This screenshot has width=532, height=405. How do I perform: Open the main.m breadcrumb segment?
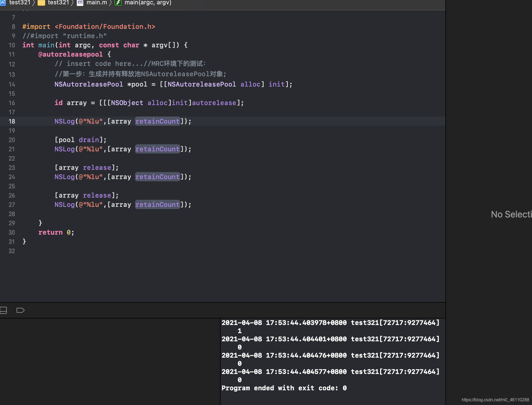(97, 3)
